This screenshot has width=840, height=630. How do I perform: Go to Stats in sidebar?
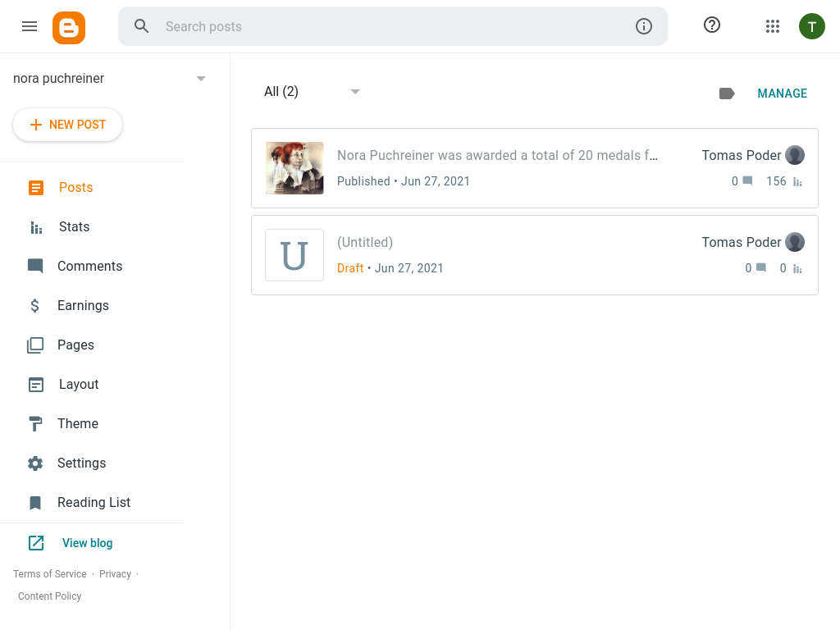click(x=74, y=227)
